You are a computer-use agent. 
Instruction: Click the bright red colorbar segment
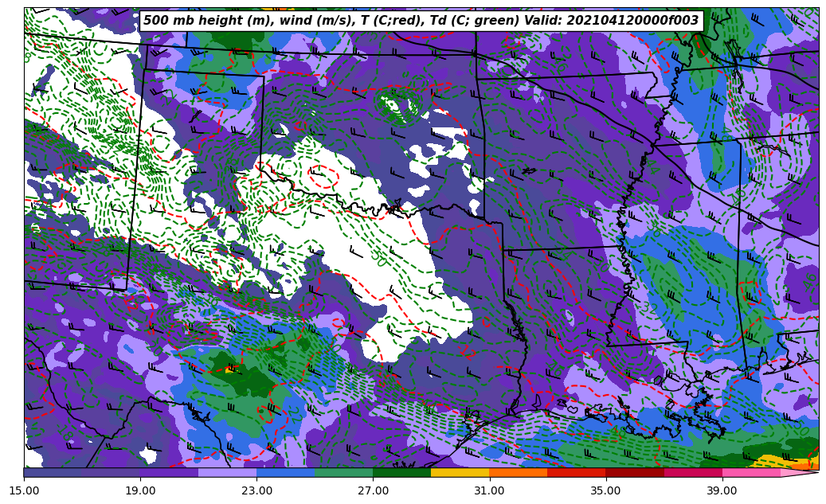pos(576,472)
